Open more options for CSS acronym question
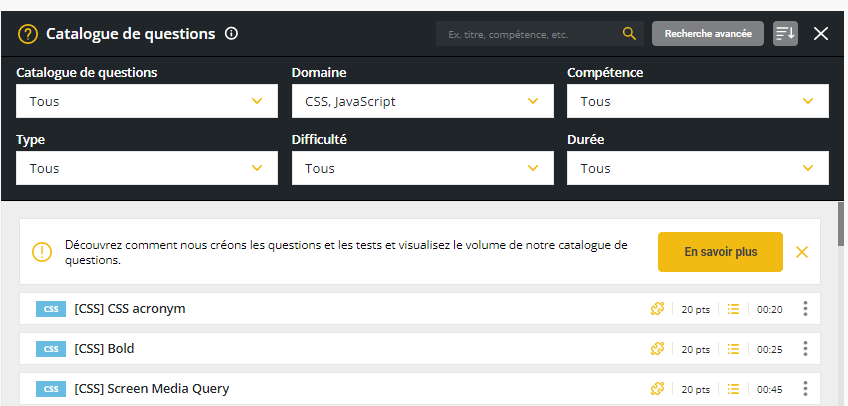The width and height of the screenshot is (848, 406). pyautogui.click(x=805, y=309)
